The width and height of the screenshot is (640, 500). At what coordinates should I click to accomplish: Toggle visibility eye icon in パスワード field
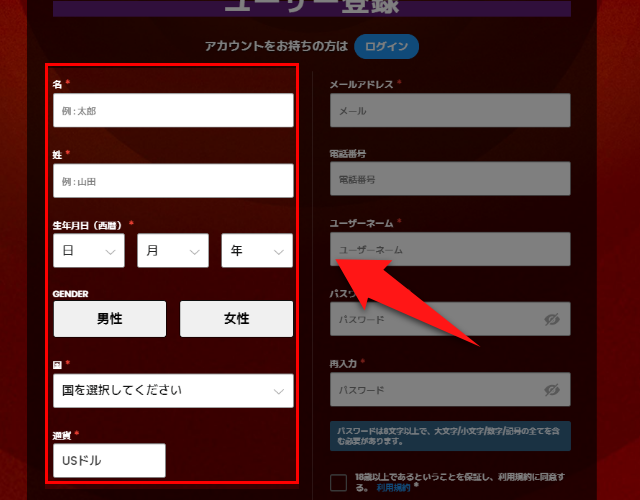click(x=551, y=319)
